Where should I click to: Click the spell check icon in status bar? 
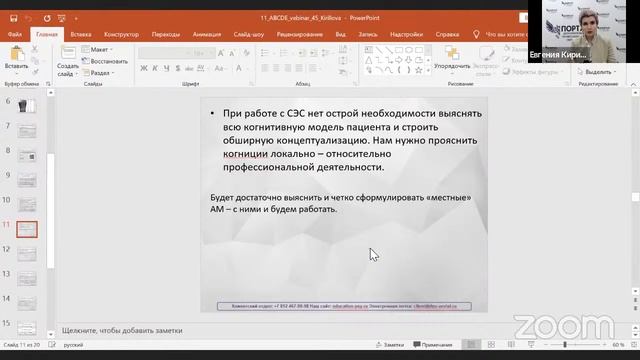pos(52,345)
